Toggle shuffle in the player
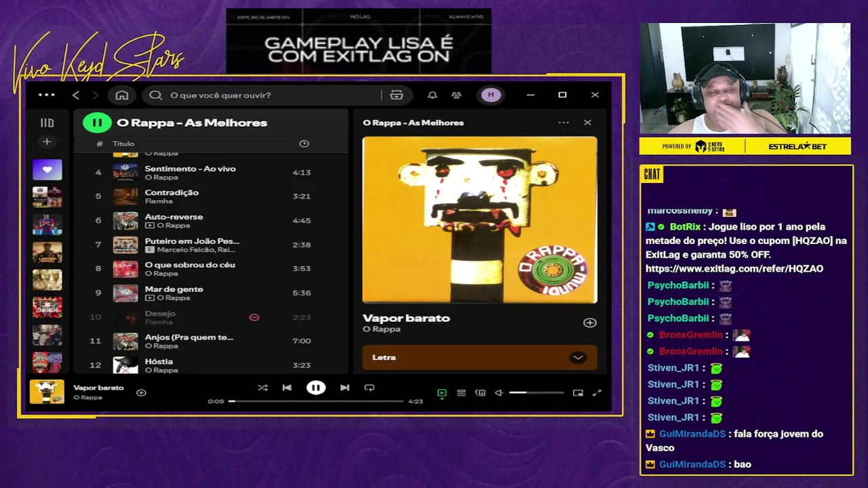Image resolution: width=868 pixels, height=488 pixels. [x=262, y=388]
